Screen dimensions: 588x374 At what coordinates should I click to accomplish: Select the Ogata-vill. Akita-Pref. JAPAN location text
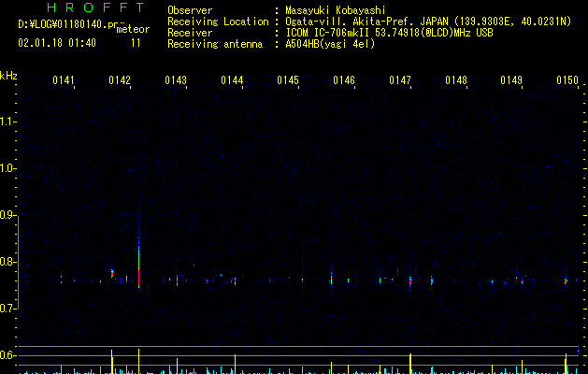pos(366,22)
